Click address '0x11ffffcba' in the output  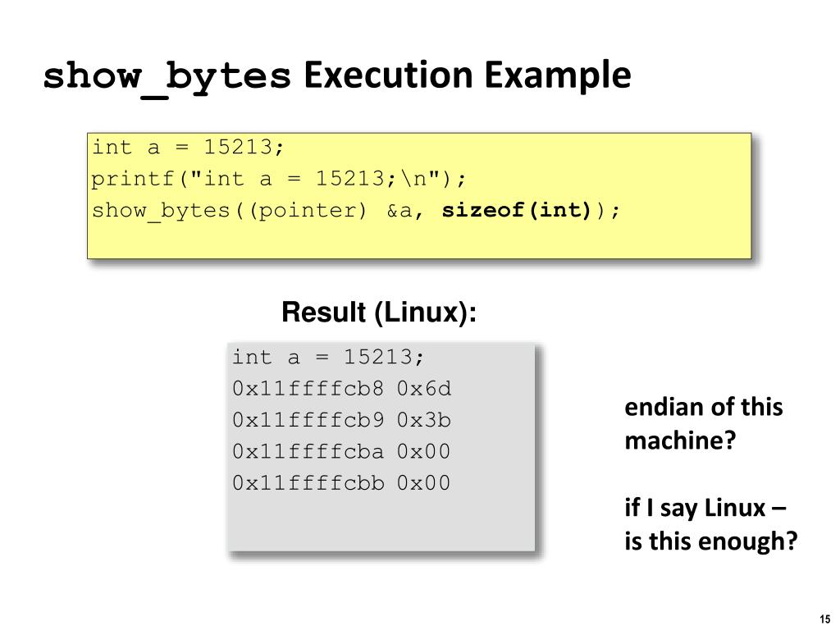308,452
